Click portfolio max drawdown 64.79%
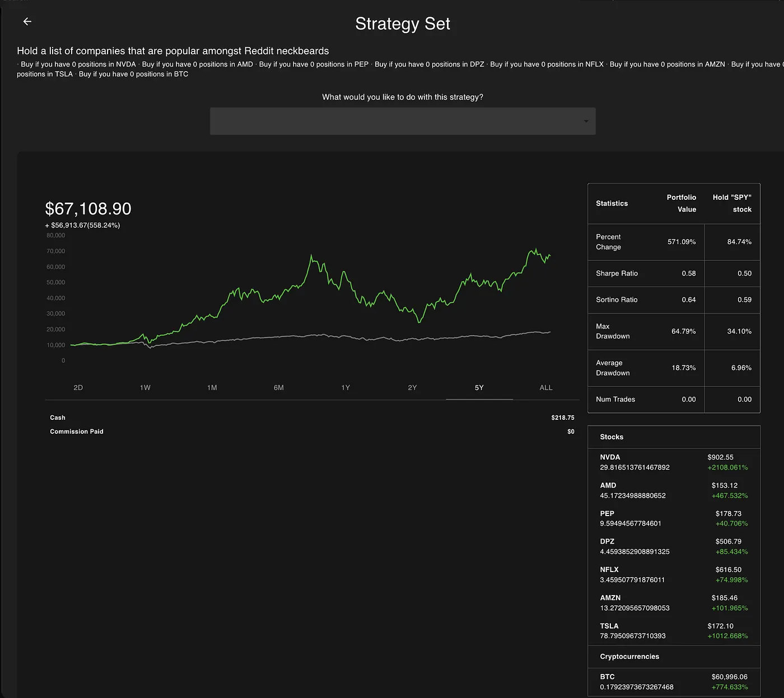Image resolution: width=784 pixels, height=698 pixels. (x=684, y=331)
